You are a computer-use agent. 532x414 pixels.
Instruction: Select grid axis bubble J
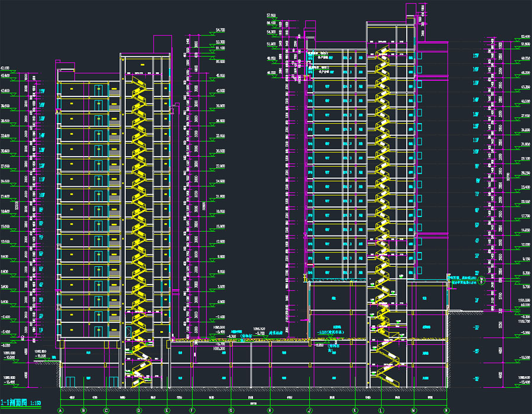click(309, 410)
